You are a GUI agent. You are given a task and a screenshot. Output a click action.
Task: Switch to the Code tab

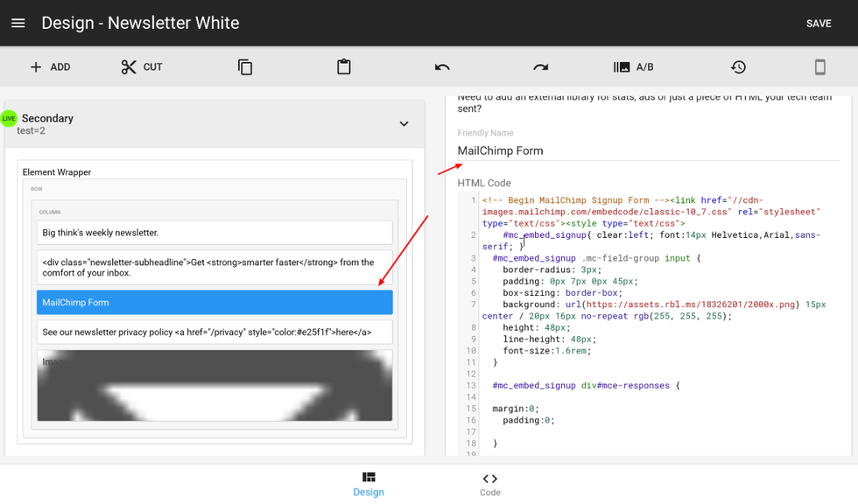coord(489,484)
